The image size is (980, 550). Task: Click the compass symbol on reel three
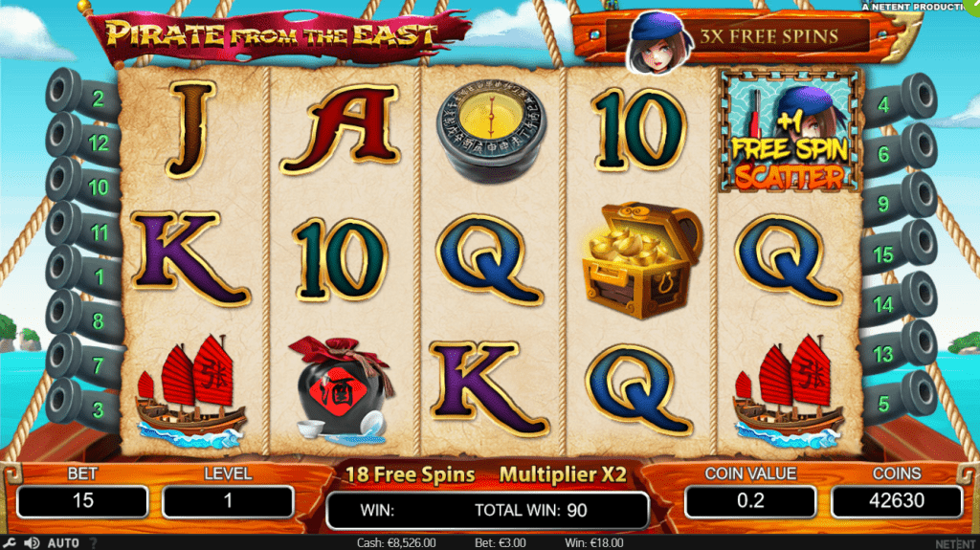491,131
